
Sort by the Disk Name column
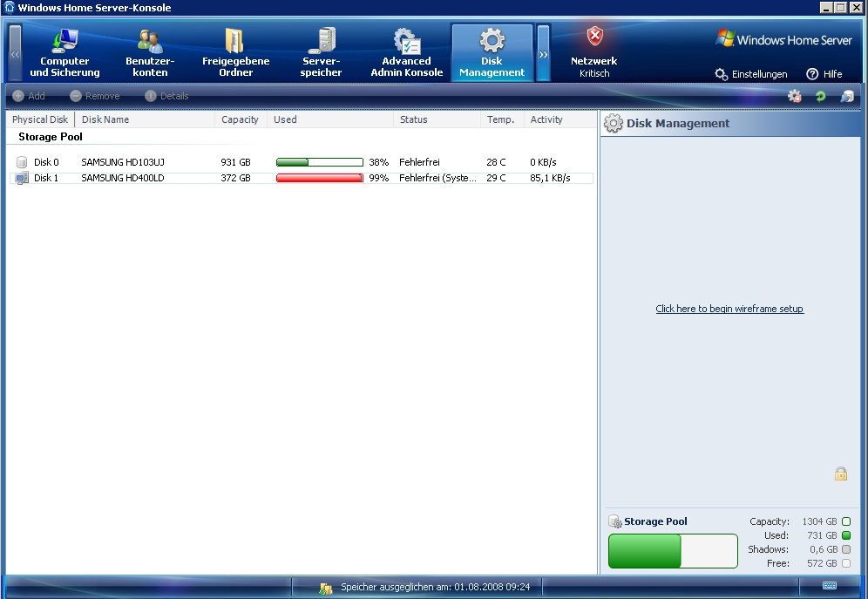(x=145, y=119)
